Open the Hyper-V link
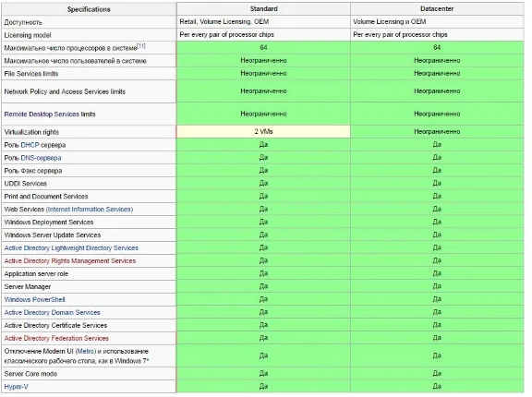Viewport: 532px width, 397px height. (x=16, y=387)
